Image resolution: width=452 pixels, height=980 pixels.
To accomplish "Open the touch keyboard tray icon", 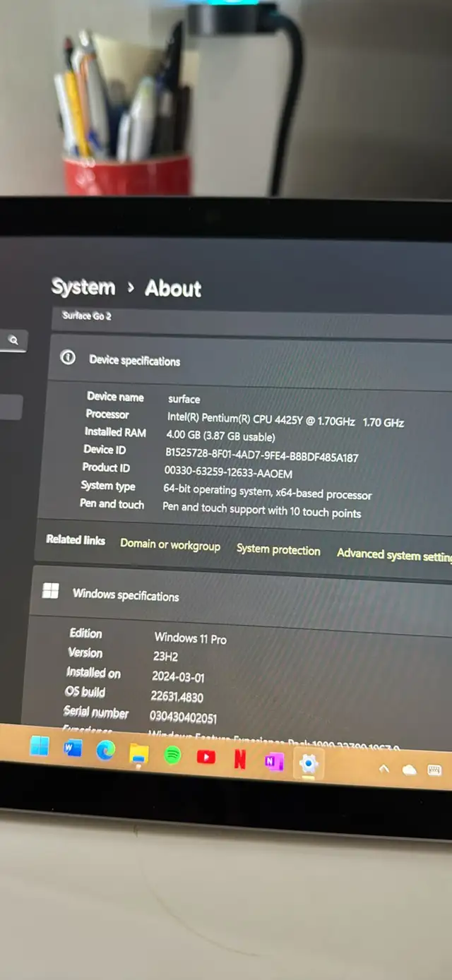I will click(x=434, y=770).
